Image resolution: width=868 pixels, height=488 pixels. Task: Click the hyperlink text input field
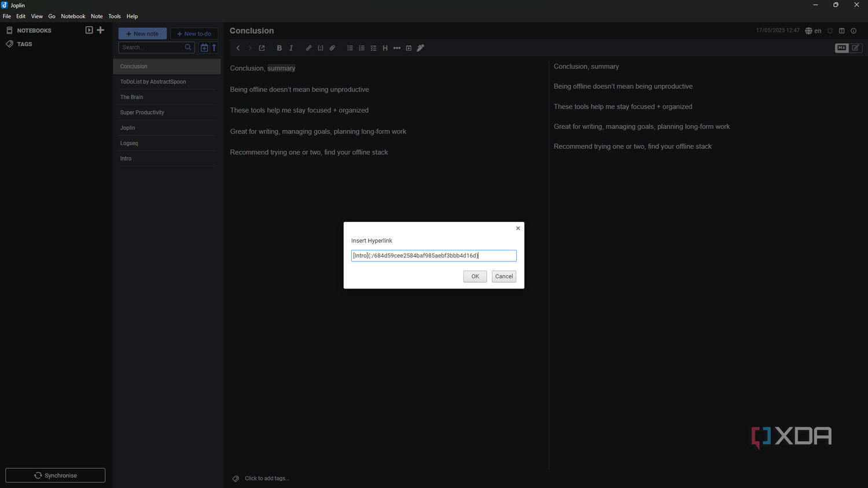pyautogui.click(x=434, y=256)
